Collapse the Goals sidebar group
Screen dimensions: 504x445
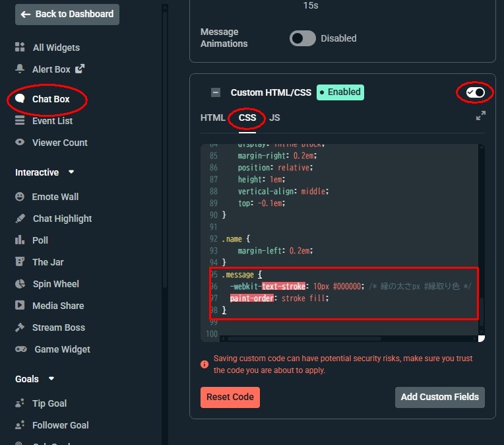[x=51, y=379]
